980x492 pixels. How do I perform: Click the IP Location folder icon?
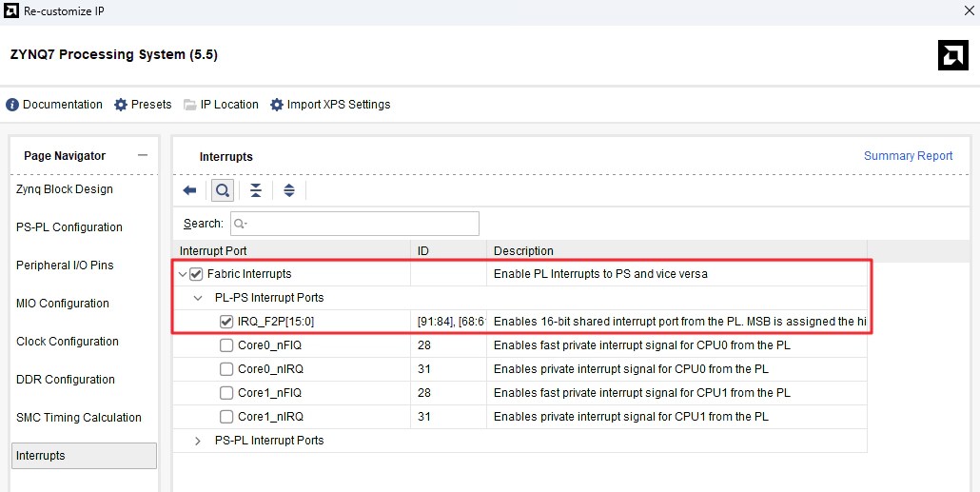click(x=190, y=105)
